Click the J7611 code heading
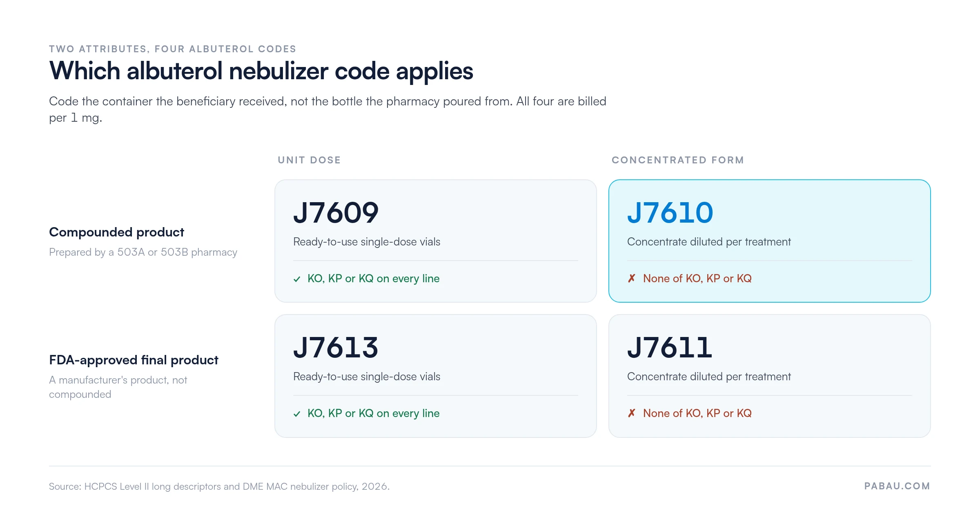The image size is (980, 531). (670, 348)
